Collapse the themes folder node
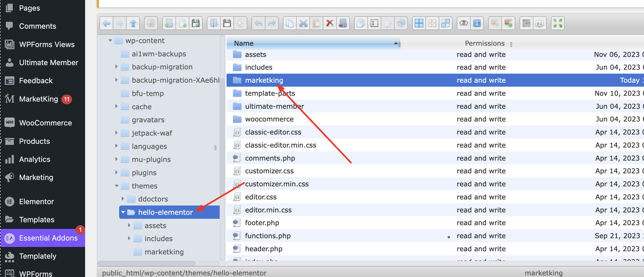 pos(116,186)
